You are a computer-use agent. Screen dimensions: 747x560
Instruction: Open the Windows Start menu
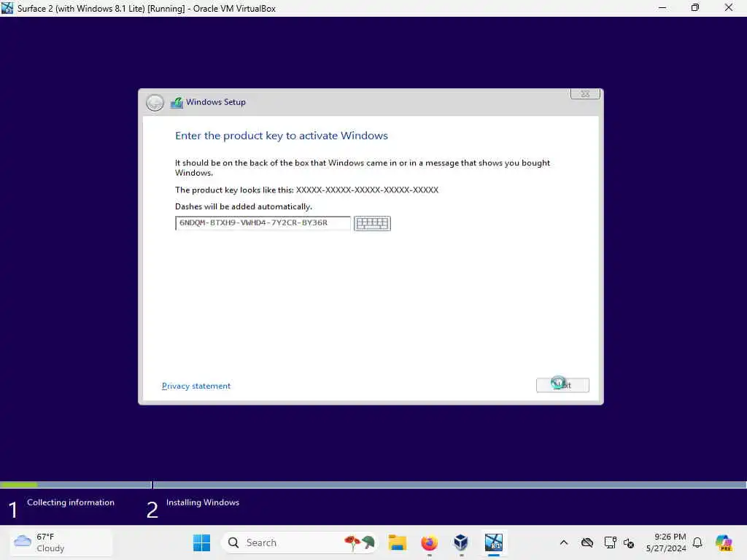point(201,542)
